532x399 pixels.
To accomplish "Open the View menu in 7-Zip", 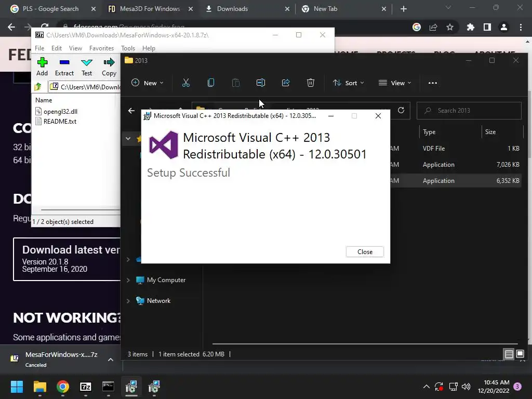I will [75, 48].
